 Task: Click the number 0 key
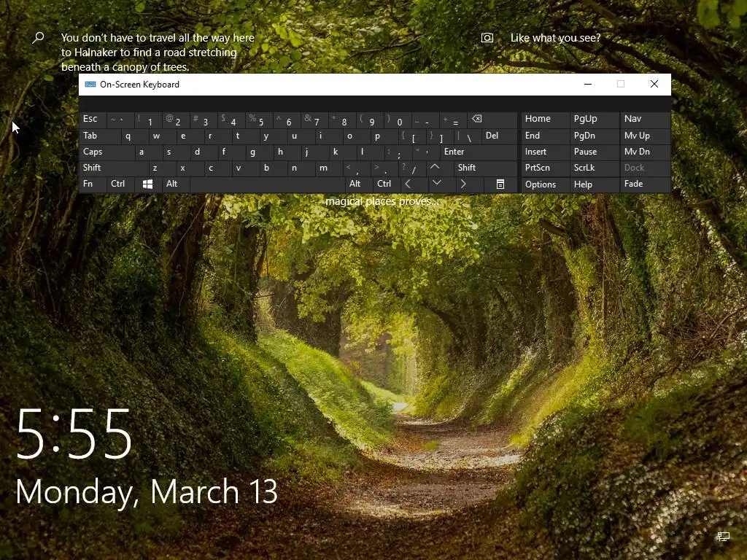pyautogui.click(x=398, y=120)
